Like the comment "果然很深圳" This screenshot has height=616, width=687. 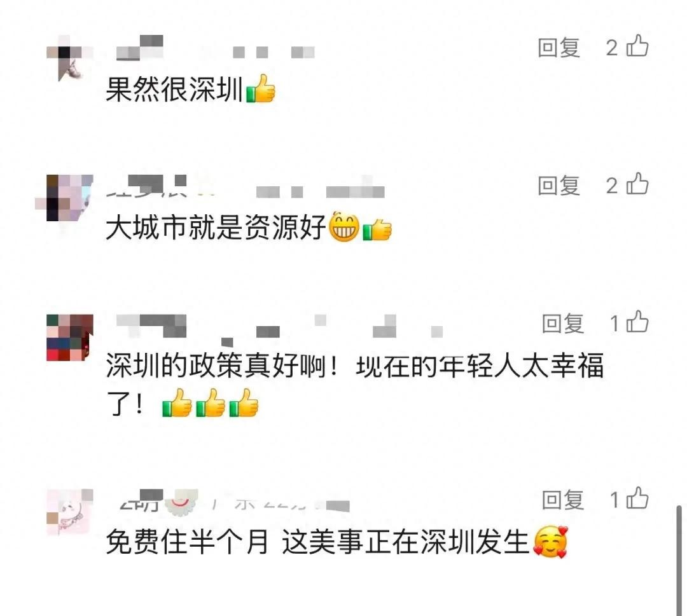[637, 46]
